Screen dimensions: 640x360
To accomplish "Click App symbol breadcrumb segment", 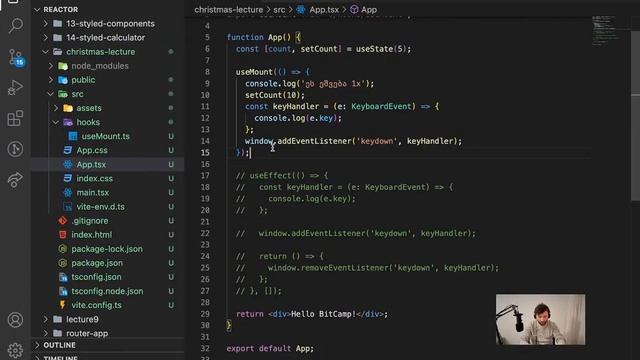I will point(364,10).
